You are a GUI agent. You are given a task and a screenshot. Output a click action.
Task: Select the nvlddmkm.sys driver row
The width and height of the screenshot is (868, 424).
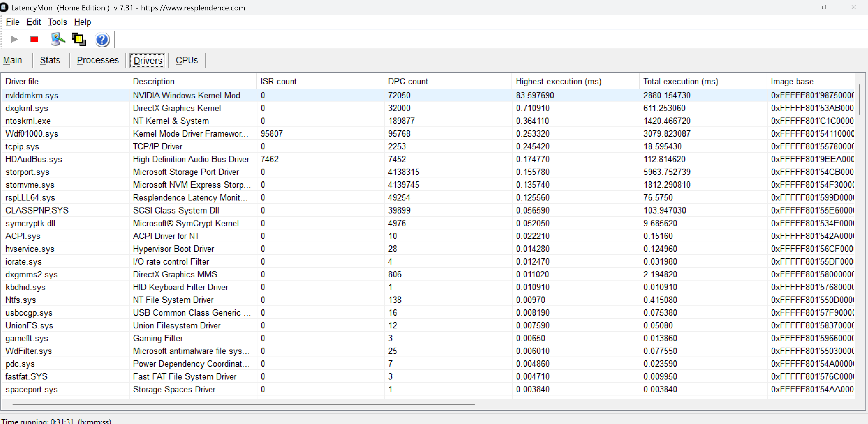pyautogui.click(x=32, y=95)
